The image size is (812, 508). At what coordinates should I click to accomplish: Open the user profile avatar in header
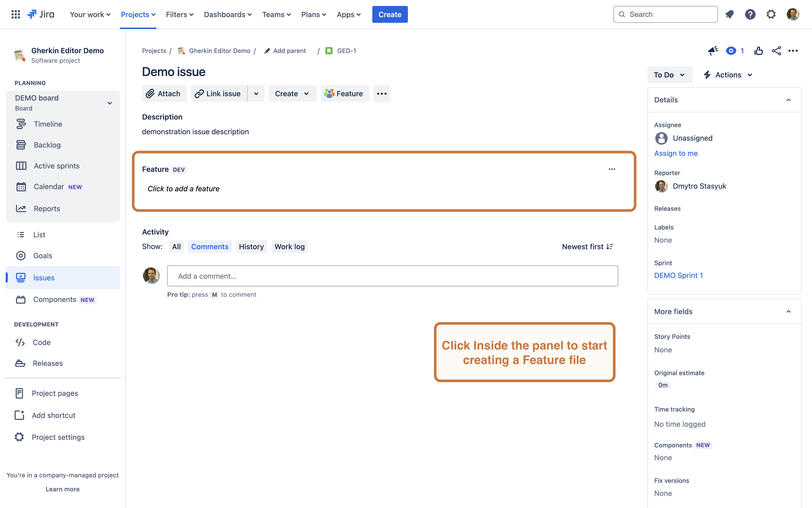[793, 14]
